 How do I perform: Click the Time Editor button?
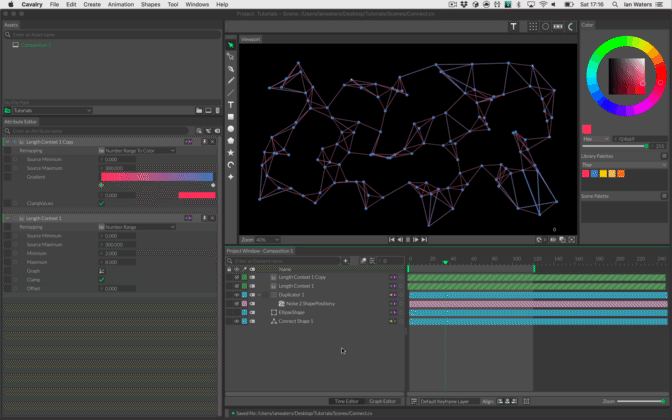(x=349, y=400)
